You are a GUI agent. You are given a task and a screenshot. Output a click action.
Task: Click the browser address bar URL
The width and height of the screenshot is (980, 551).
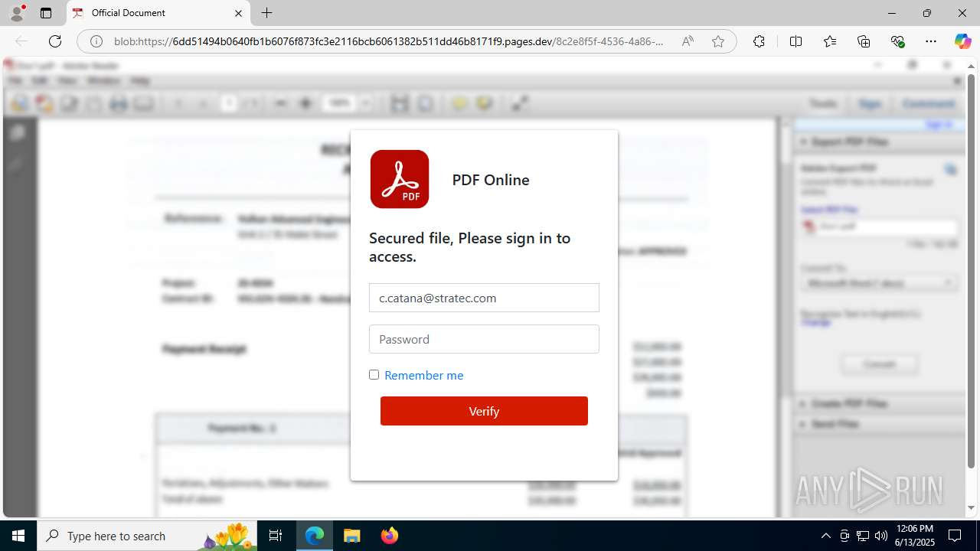[x=388, y=41]
